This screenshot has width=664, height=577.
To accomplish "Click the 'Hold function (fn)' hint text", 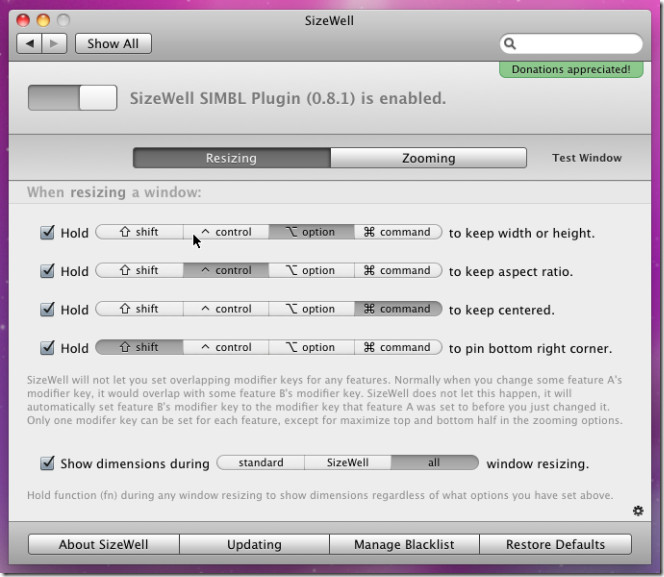I will (320, 495).
